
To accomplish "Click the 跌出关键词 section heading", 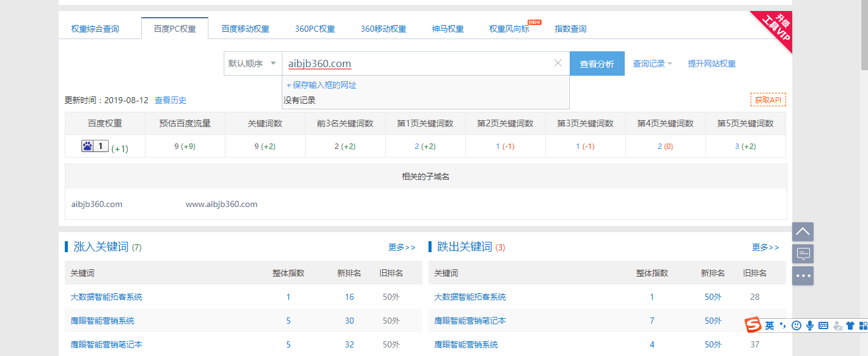I will 465,247.
